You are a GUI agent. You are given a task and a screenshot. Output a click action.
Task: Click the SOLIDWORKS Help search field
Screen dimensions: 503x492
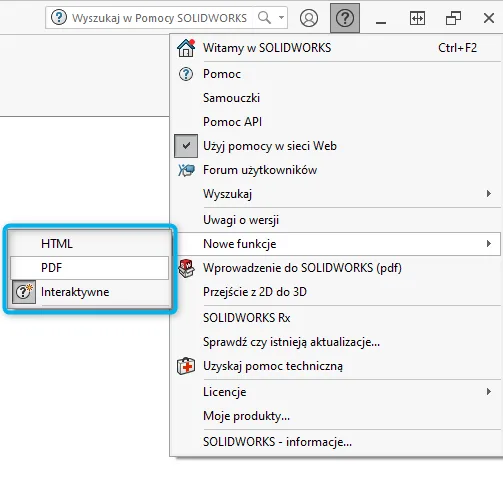pos(166,17)
